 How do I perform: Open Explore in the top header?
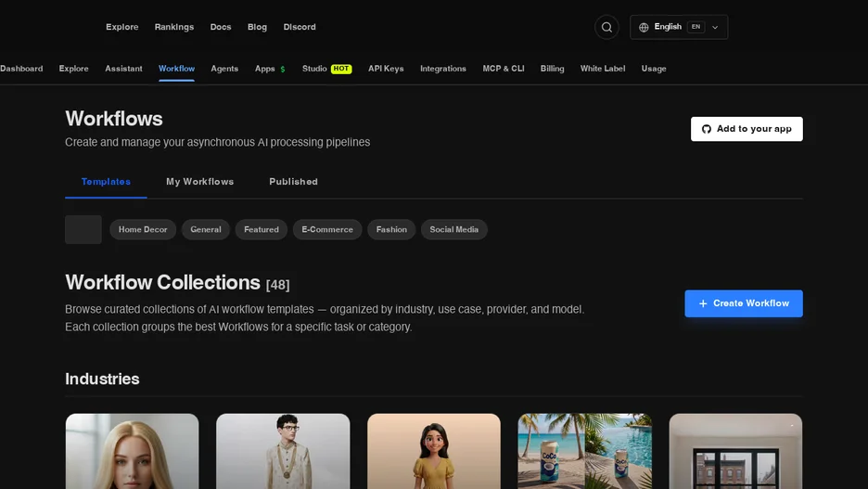coord(122,27)
